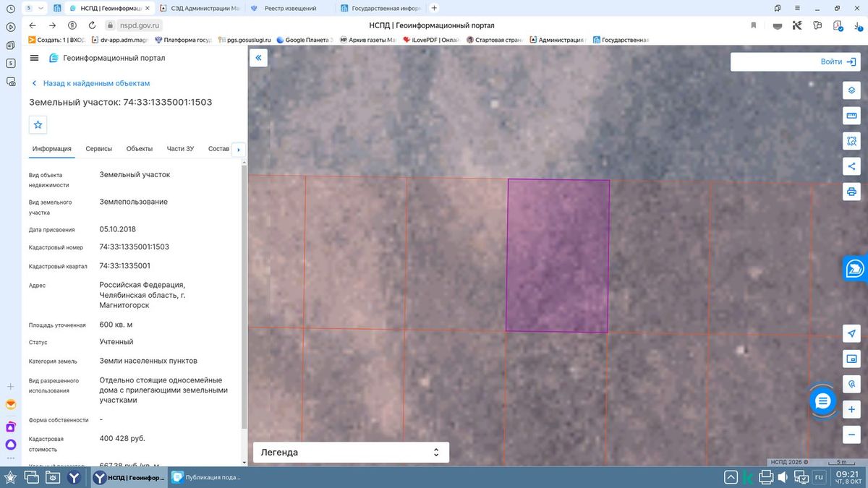The image size is (868, 488).
Task: Select the ruler measurement tool
Action: pyautogui.click(x=851, y=116)
